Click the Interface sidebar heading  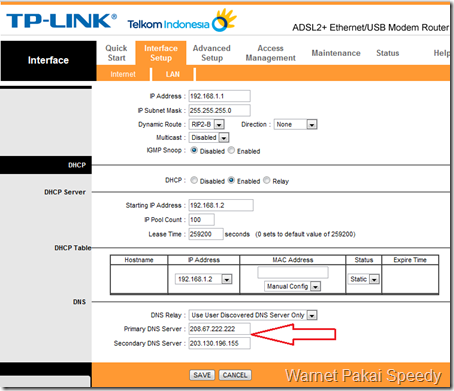point(48,60)
